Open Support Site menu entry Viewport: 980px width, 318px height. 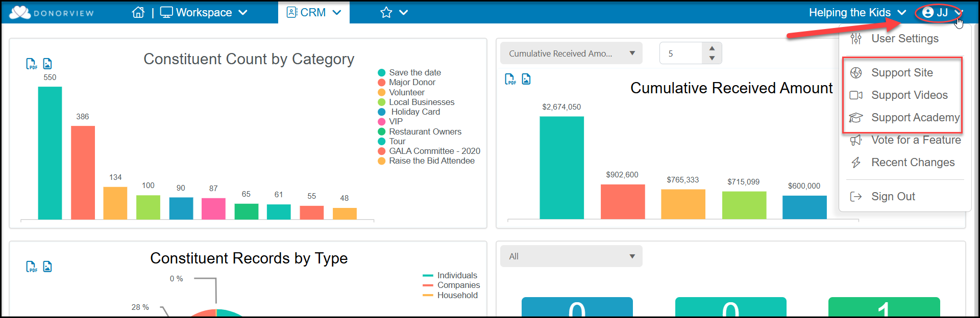[x=902, y=73]
